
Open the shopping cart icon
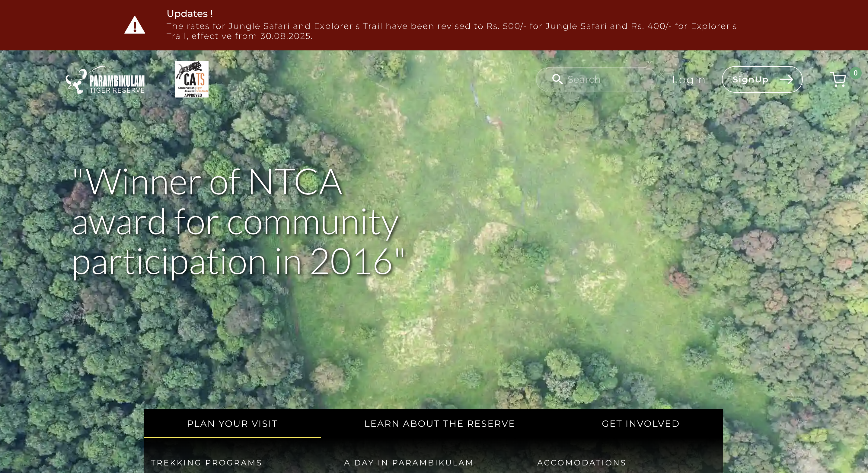pos(838,80)
